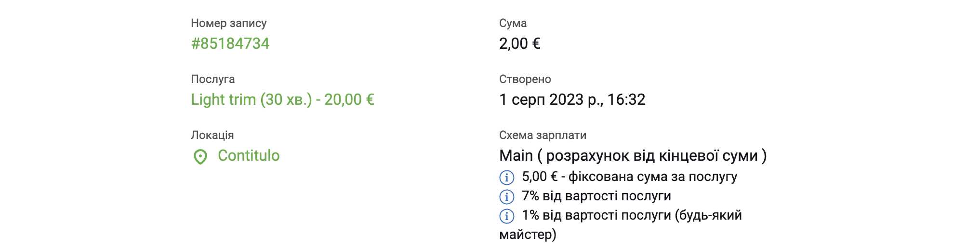This screenshot has width=980, height=251.
Task: Click the Послуга label
Action: [x=213, y=79]
